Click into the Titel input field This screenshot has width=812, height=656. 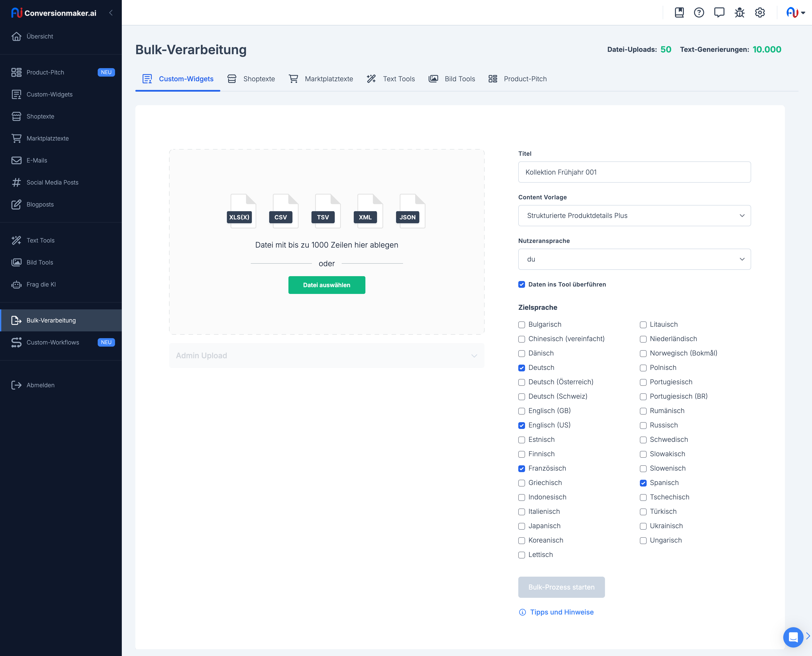tap(634, 172)
